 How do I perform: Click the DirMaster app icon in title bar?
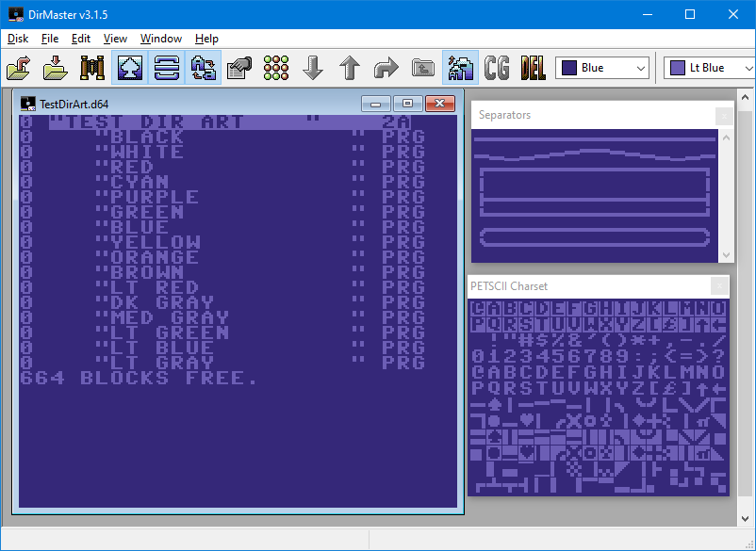(16, 14)
